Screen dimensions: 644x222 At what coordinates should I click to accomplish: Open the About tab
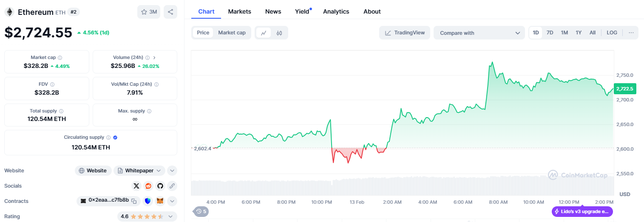pos(372,11)
